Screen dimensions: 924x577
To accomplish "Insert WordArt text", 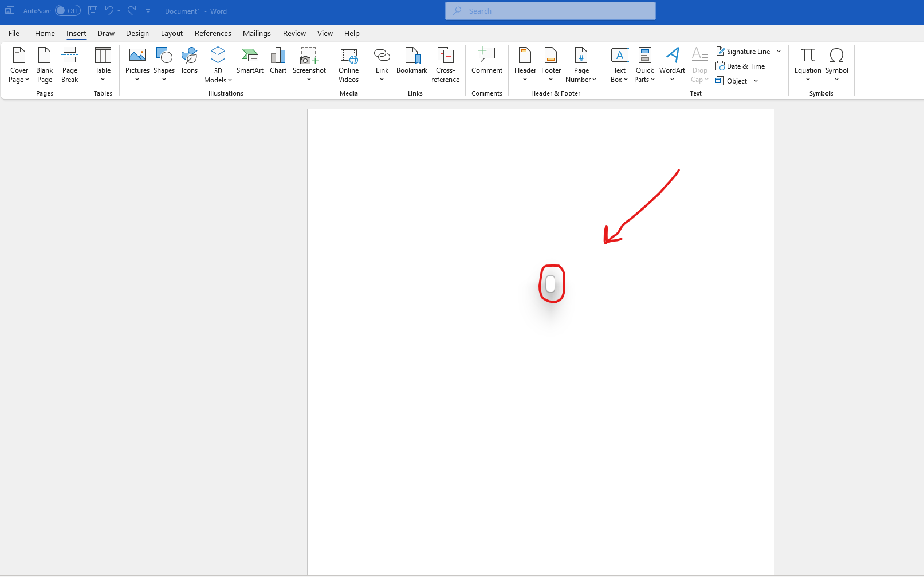I will 672,65.
